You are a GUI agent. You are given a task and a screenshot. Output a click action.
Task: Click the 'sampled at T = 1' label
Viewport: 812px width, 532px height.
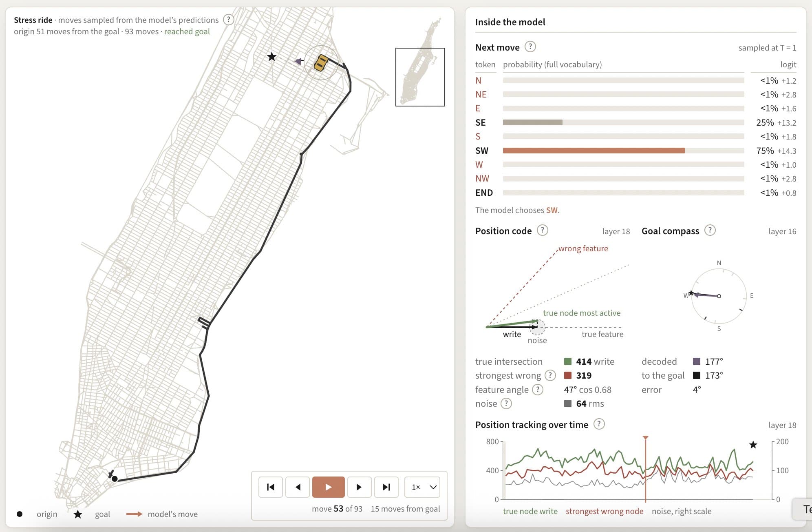pyautogui.click(x=767, y=48)
